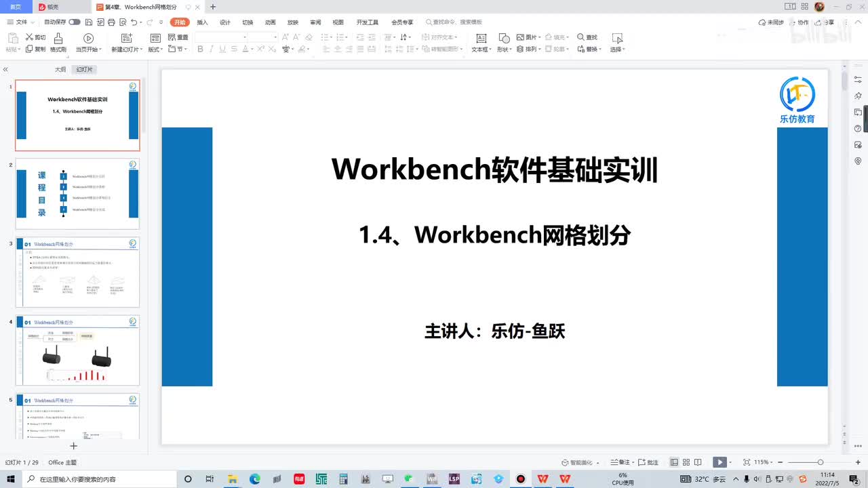The image size is (868, 488).
Task: Toggle underline formatting
Action: coord(222,49)
